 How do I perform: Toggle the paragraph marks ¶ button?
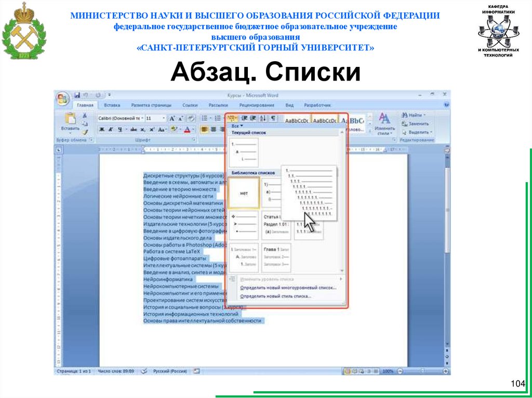pyautogui.click(x=273, y=118)
